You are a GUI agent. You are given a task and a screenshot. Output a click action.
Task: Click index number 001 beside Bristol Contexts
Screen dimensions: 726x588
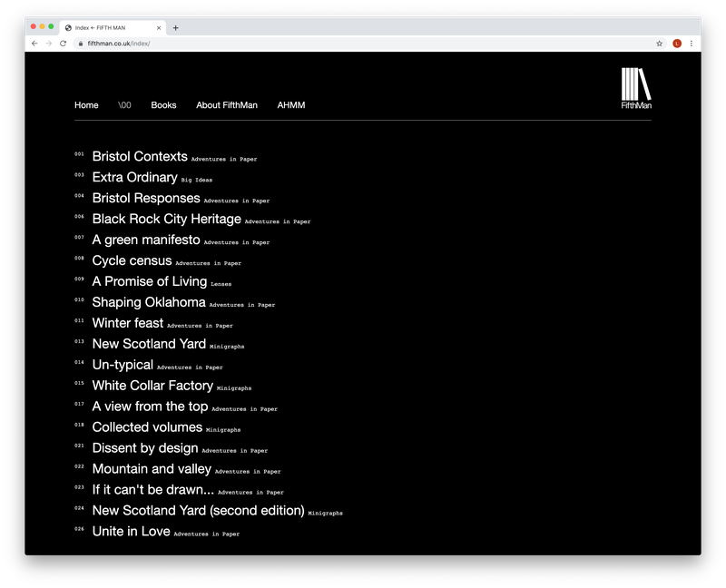click(x=79, y=154)
